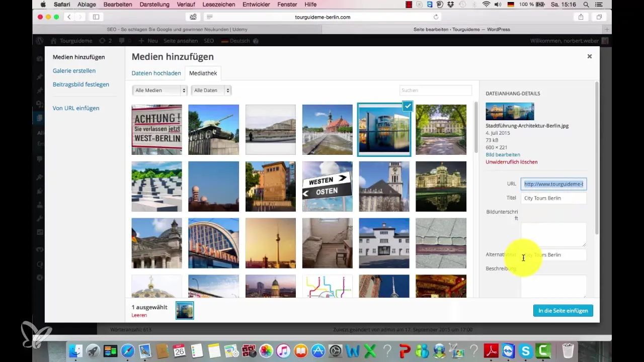Open a new Safari tab plus button

(607, 30)
